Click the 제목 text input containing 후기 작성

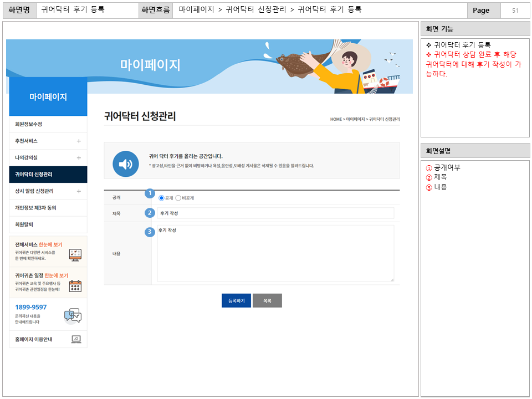click(277, 213)
